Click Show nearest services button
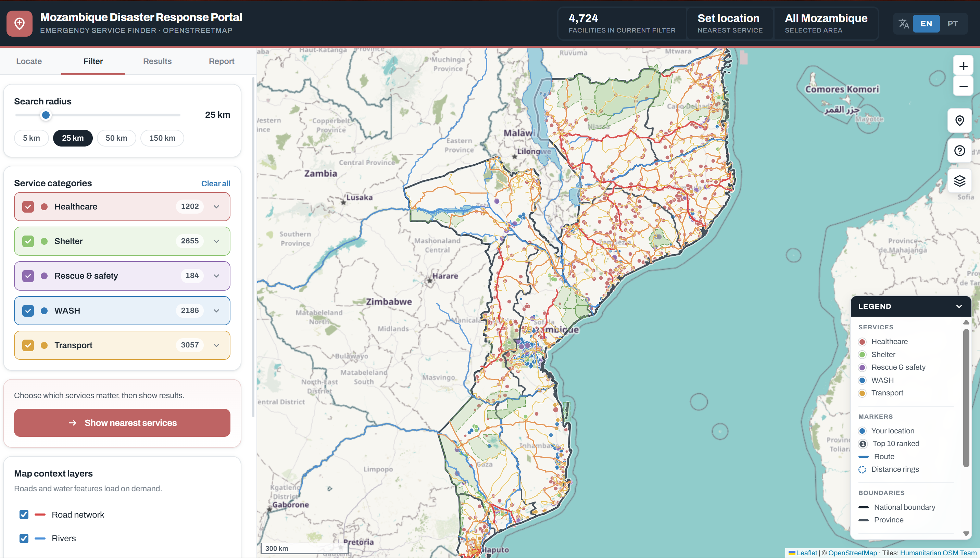980x558 pixels. [122, 423]
